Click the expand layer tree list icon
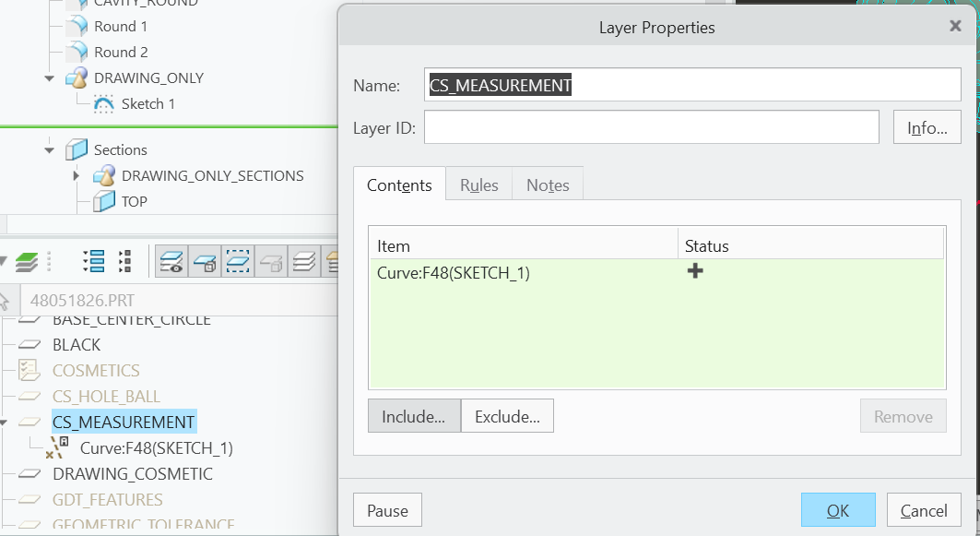The height and width of the screenshot is (536, 980). tap(93, 261)
